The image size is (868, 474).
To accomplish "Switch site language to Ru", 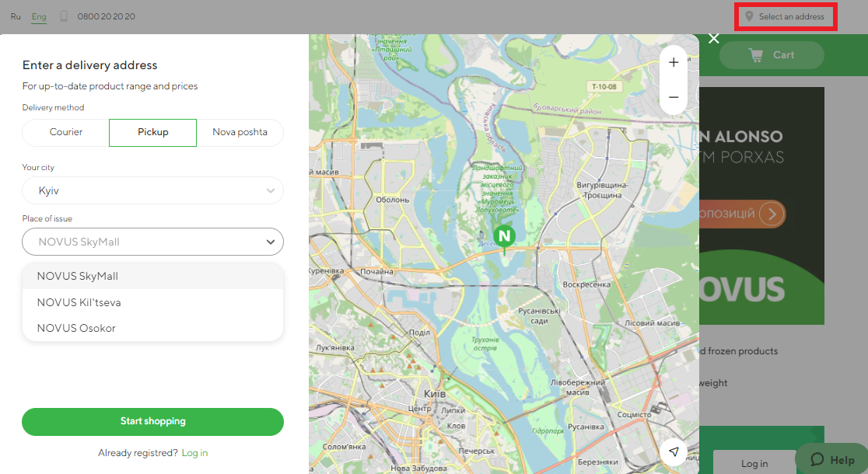I will (16, 16).
